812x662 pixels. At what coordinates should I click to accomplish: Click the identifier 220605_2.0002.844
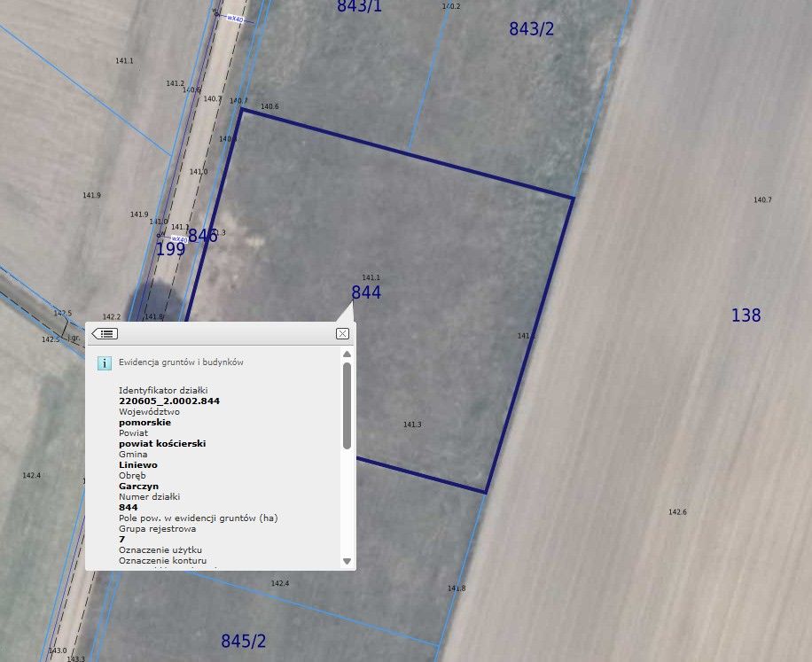(169, 401)
